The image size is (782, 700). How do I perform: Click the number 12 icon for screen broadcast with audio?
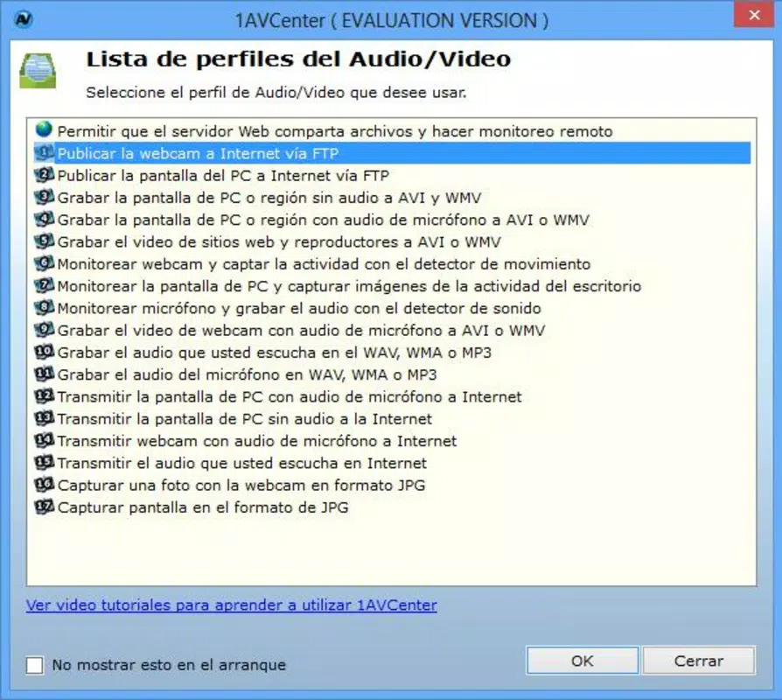[44, 396]
